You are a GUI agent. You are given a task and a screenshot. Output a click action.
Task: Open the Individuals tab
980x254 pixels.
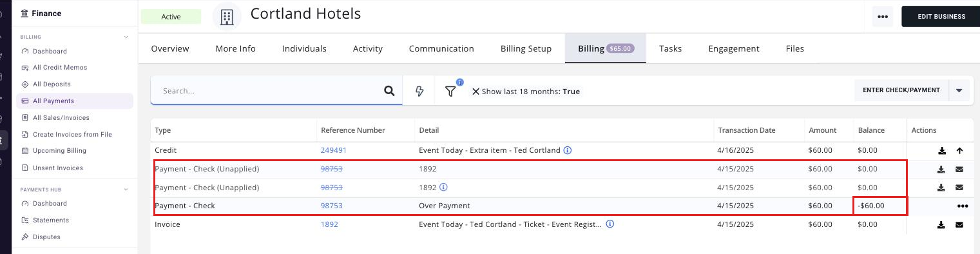tap(304, 48)
